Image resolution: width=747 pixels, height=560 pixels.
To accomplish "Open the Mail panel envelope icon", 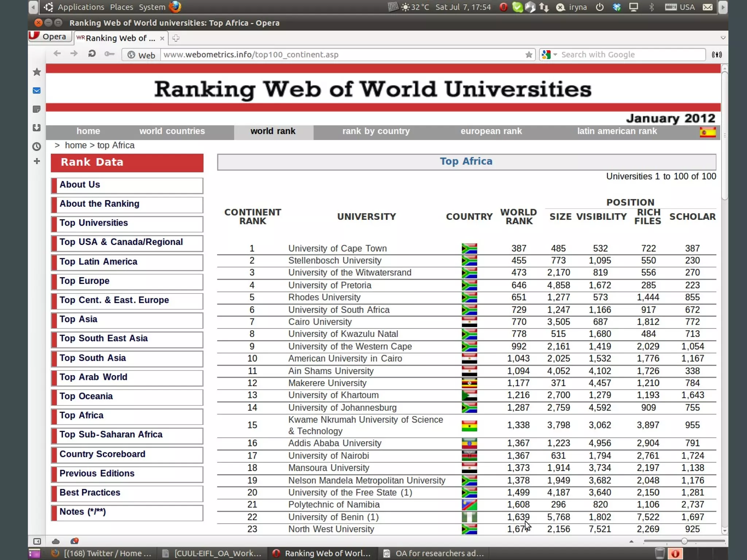I will (37, 90).
